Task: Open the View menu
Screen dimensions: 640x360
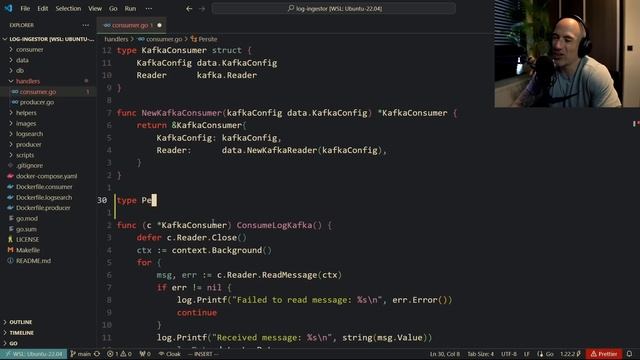Action: click(x=95, y=8)
